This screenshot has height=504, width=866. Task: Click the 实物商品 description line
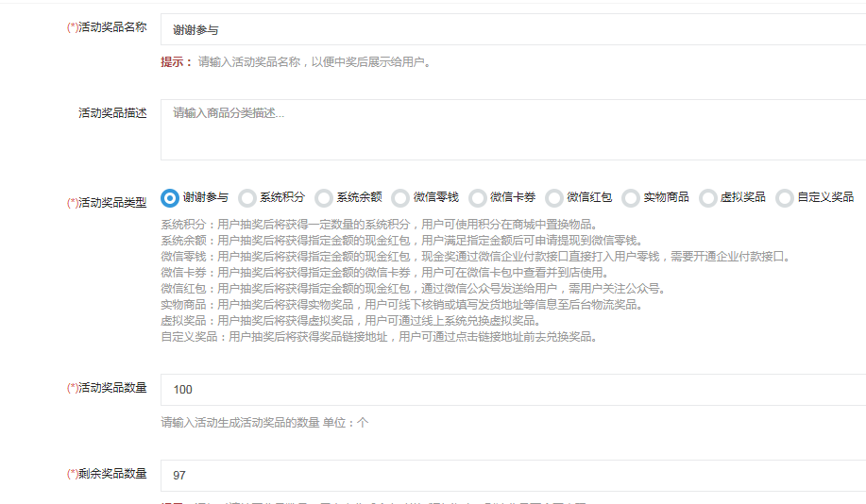(x=401, y=305)
